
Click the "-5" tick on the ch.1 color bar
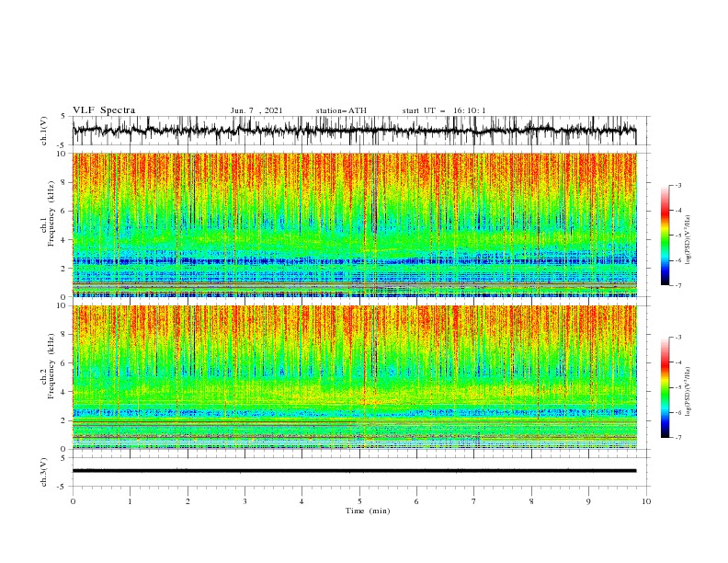click(x=678, y=236)
